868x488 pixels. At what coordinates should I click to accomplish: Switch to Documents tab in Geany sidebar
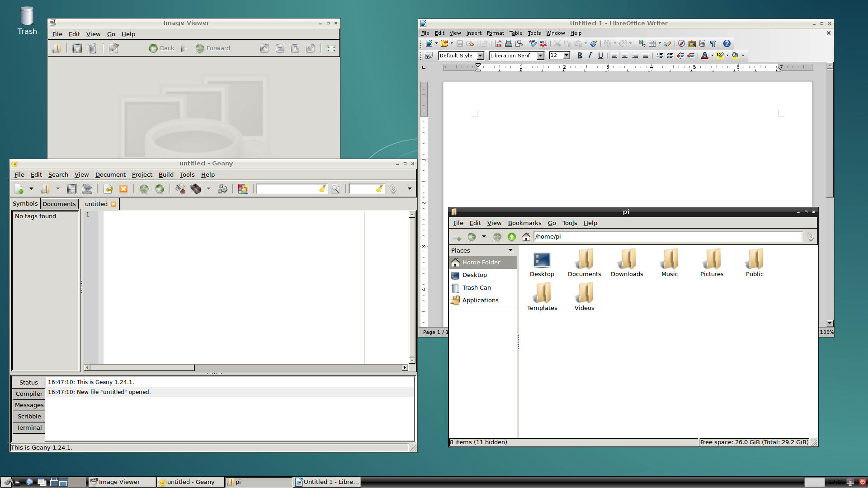(59, 204)
